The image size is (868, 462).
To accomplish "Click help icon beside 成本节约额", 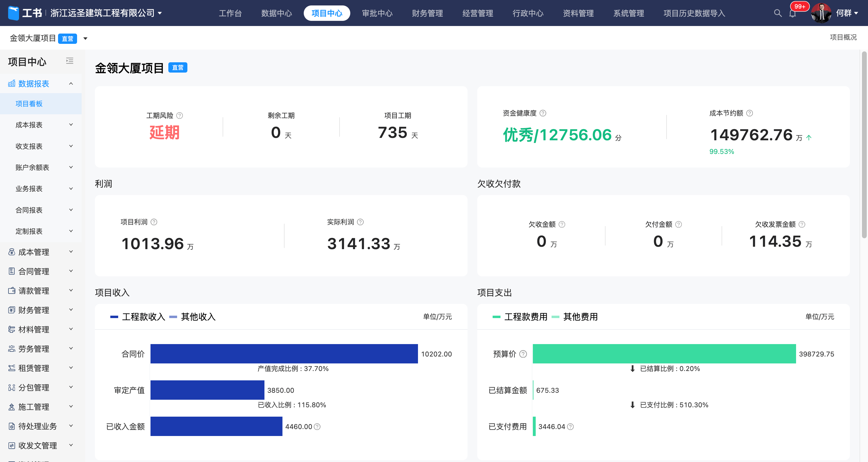I will point(750,113).
